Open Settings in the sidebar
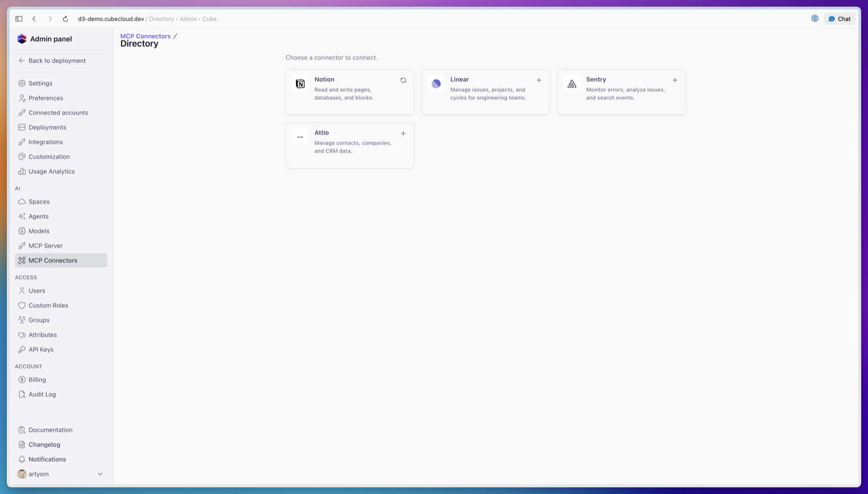This screenshot has width=868, height=494. (61, 84)
